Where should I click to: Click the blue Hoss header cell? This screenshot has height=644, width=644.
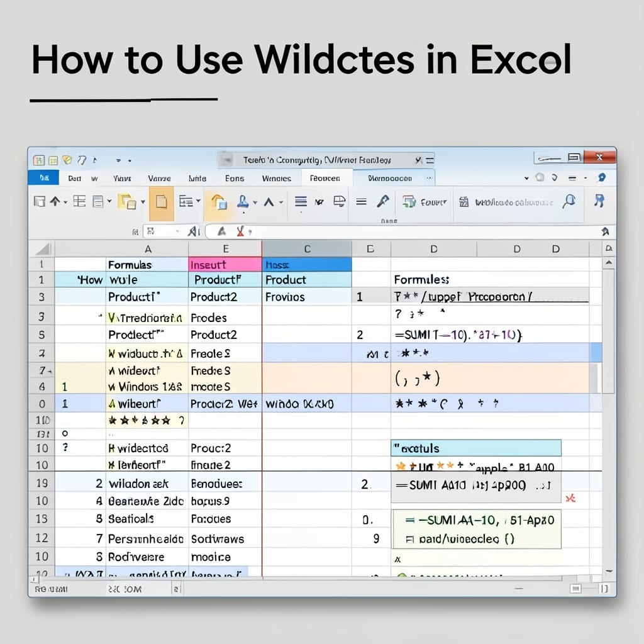[x=307, y=265]
